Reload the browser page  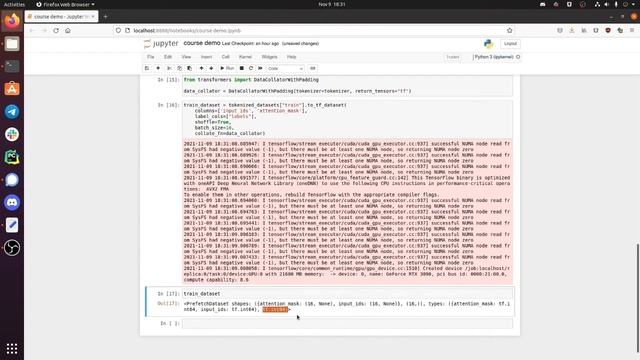[56, 31]
